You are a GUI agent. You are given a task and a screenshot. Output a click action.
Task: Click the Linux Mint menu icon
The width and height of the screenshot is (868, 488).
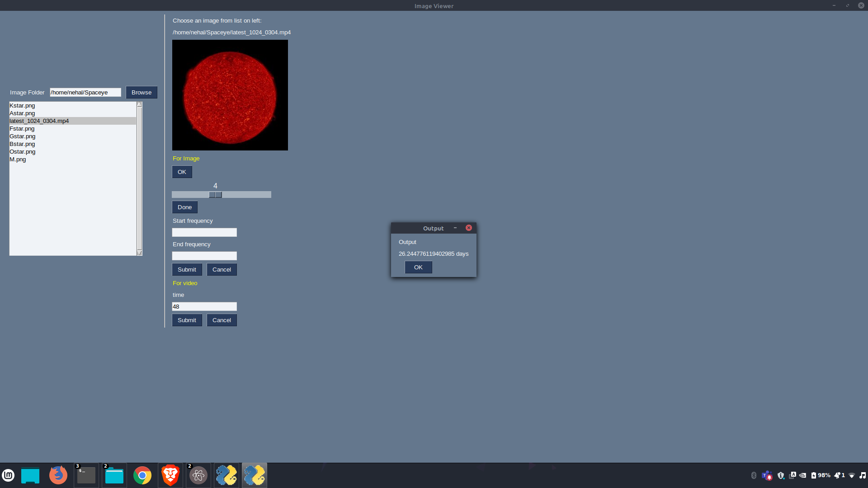point(8,475)
